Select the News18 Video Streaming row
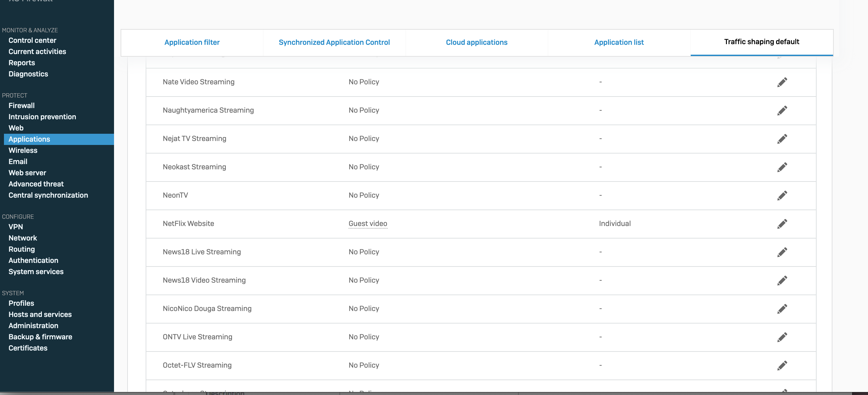This screenshot has width=868, height=395. click(204, 280)
